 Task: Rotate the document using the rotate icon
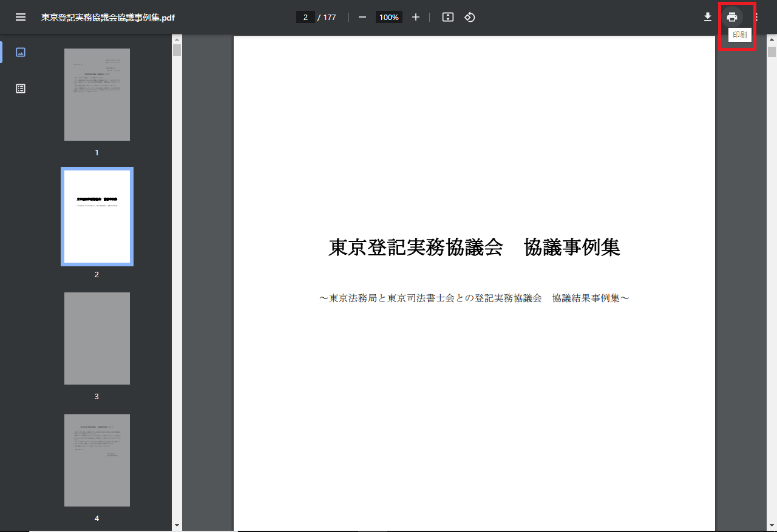470,17
